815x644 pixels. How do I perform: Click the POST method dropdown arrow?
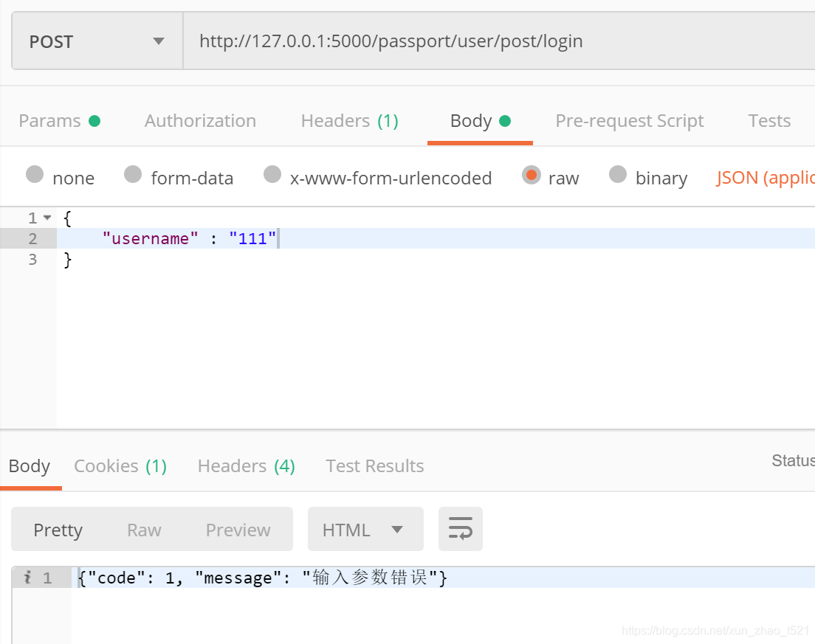pyautogui.click(x=159, y=41)
